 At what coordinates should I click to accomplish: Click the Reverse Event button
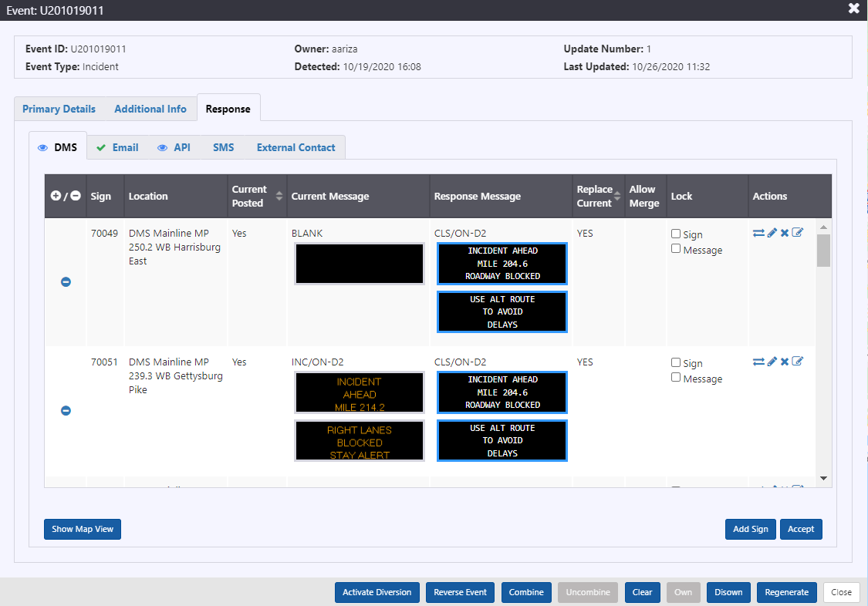[460, 592]
